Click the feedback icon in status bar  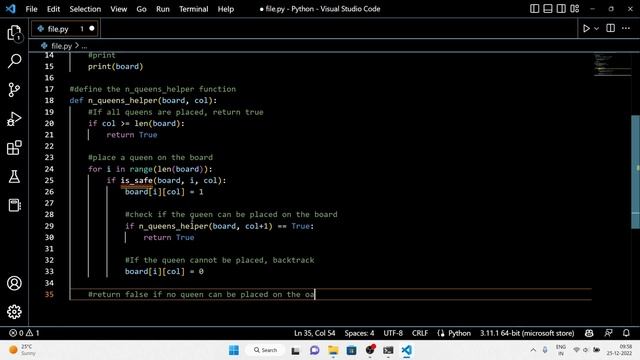(608, 333)
